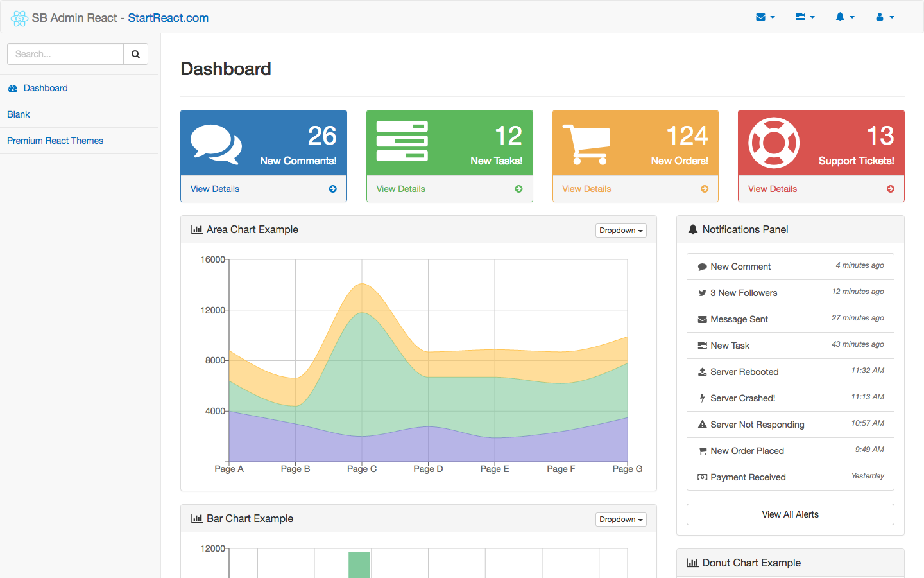Image resolution: width=924 pixels, height=578 pixels.
Task: Click red arrow circle on tickets card
Action: [x=891, y=189]
